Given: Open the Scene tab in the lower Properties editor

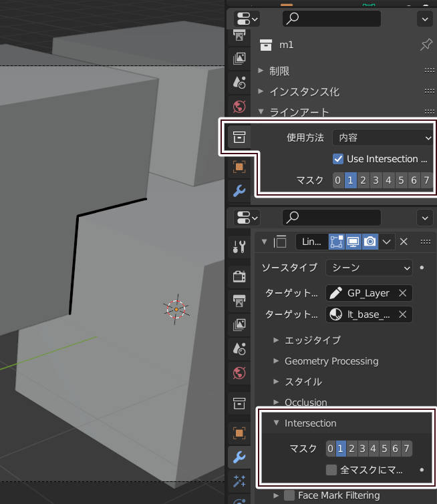Looking at the screenshot, I should (x=239, y=348).
